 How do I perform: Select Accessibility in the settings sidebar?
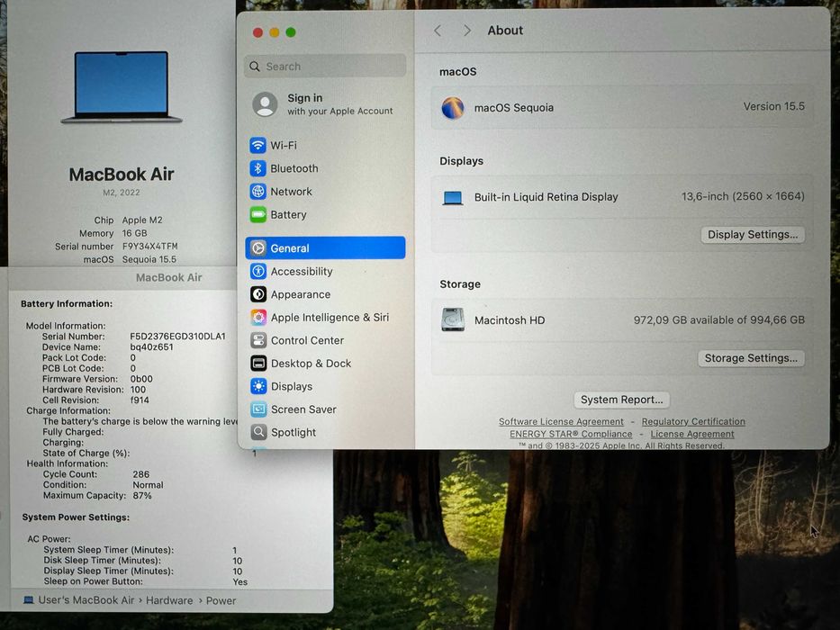click(x=325, y=271)
